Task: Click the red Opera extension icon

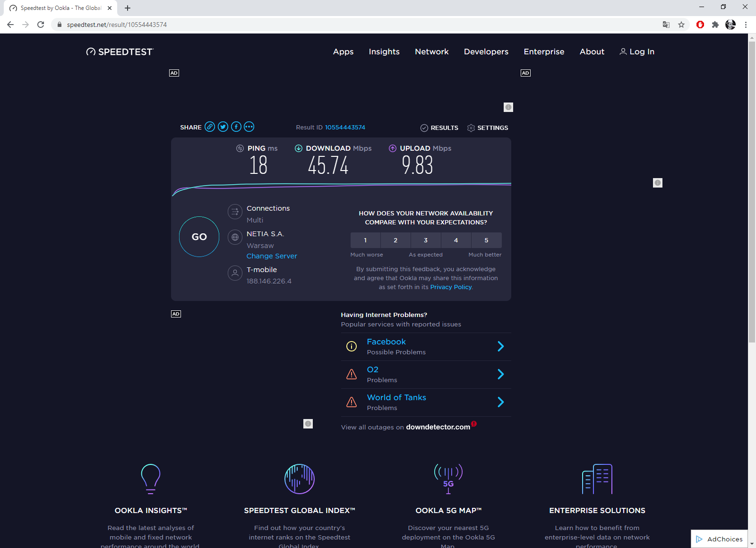Action: click(x=700, y=25)
